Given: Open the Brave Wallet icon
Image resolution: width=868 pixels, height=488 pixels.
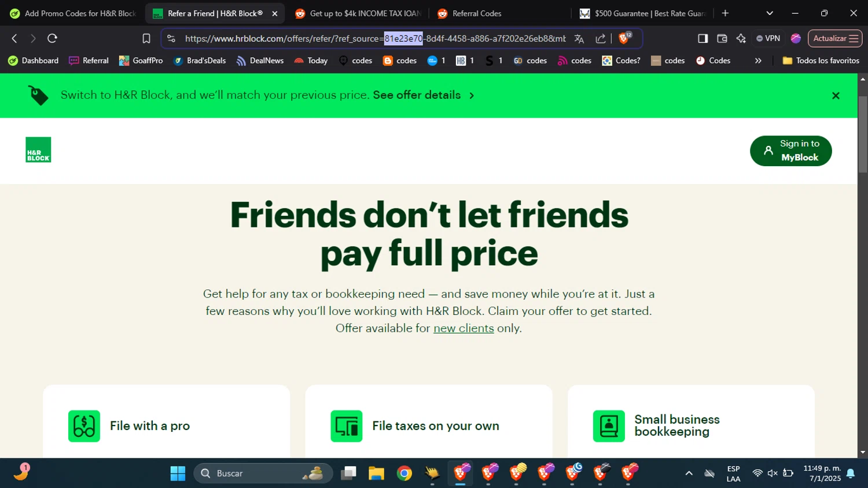Looking at the screenshot, I should tap(722, 38).
